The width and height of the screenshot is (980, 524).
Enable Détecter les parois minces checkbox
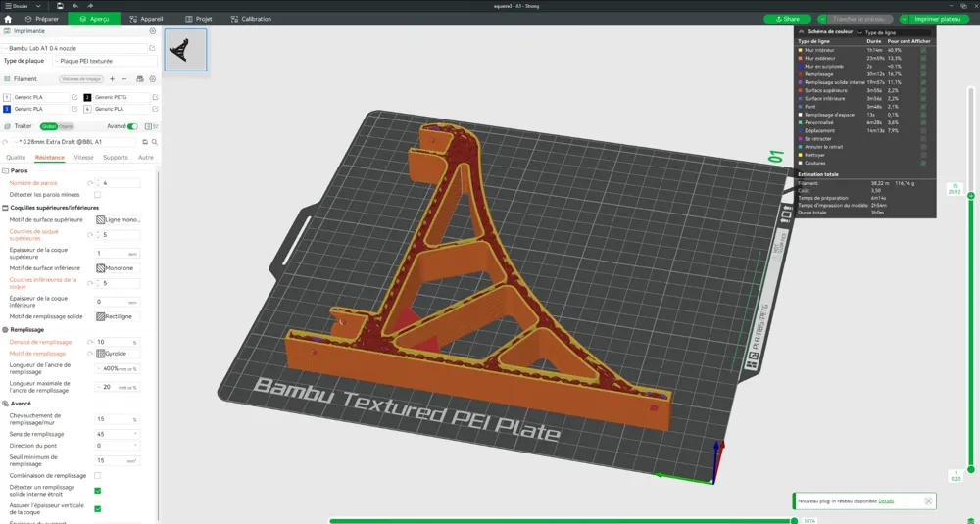point(97,195)
